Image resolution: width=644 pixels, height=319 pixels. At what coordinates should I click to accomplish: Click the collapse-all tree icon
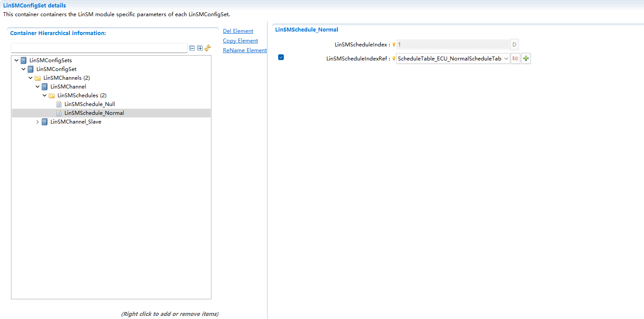tap(192, 48)
